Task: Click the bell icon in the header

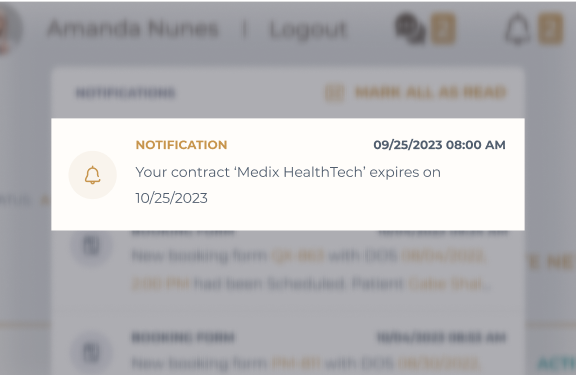Action: (517, 29)
